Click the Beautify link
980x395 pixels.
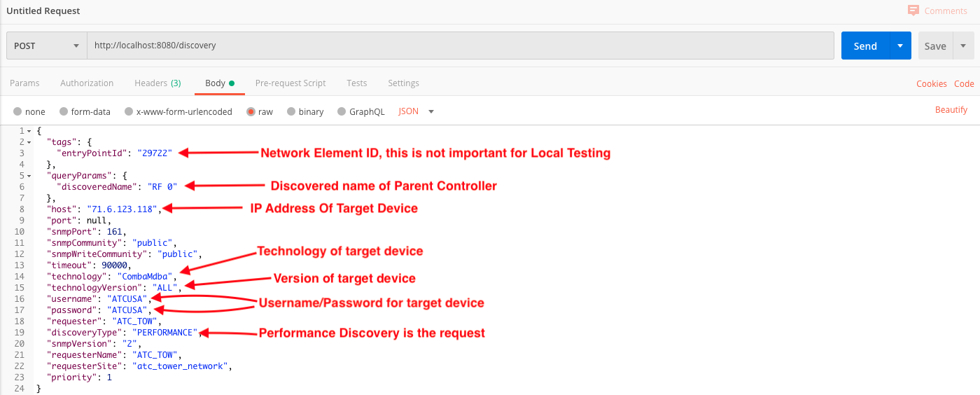coord(951,110)
